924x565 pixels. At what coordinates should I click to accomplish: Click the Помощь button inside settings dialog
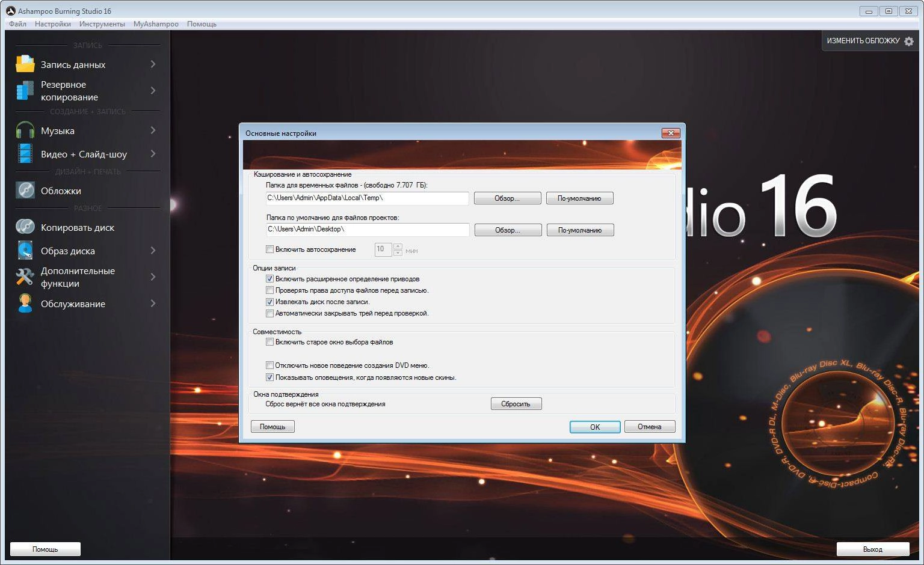pyautogui.click(x=273, y=427)
